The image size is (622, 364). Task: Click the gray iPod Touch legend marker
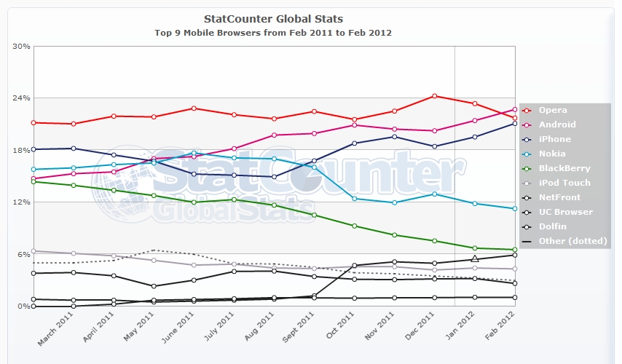point(527,183)
